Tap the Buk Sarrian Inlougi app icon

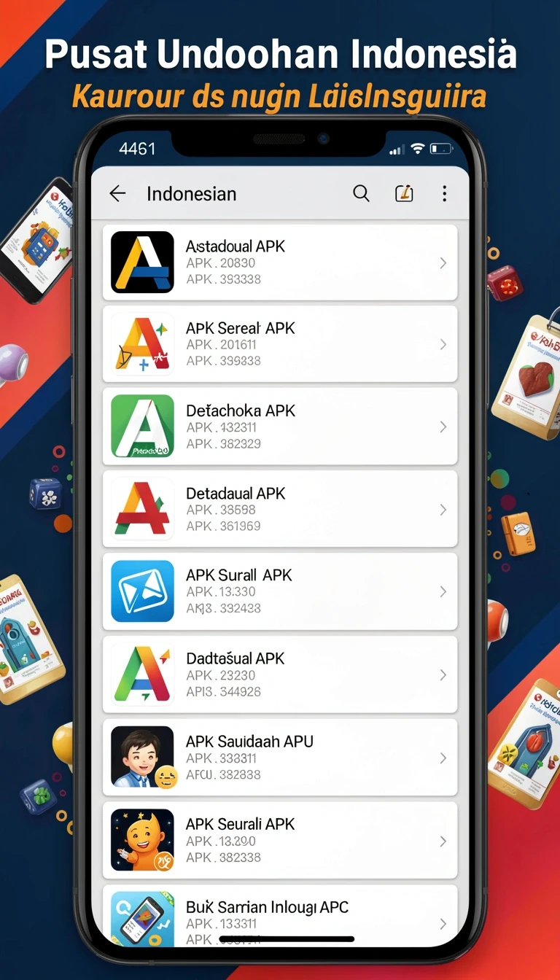142,919
